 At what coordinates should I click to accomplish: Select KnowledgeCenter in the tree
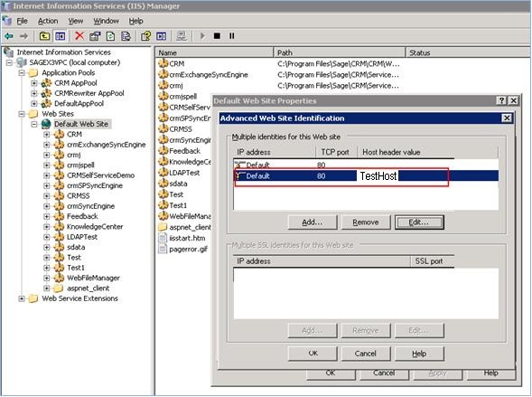pos(95,226)
